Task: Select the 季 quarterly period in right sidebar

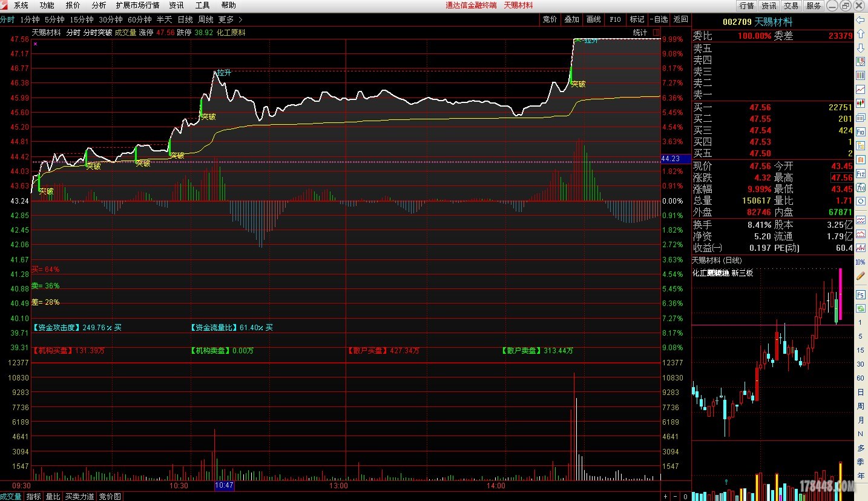Action: 860,462
